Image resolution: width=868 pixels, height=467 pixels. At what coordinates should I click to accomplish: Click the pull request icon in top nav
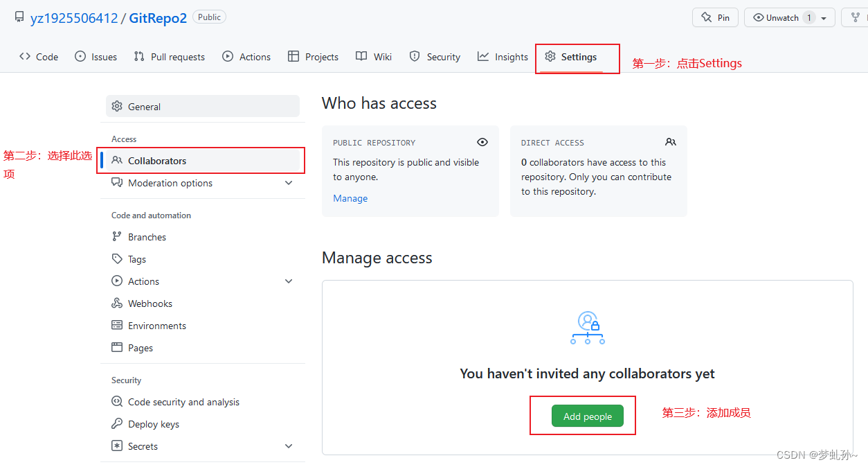[x=139, y=57]
